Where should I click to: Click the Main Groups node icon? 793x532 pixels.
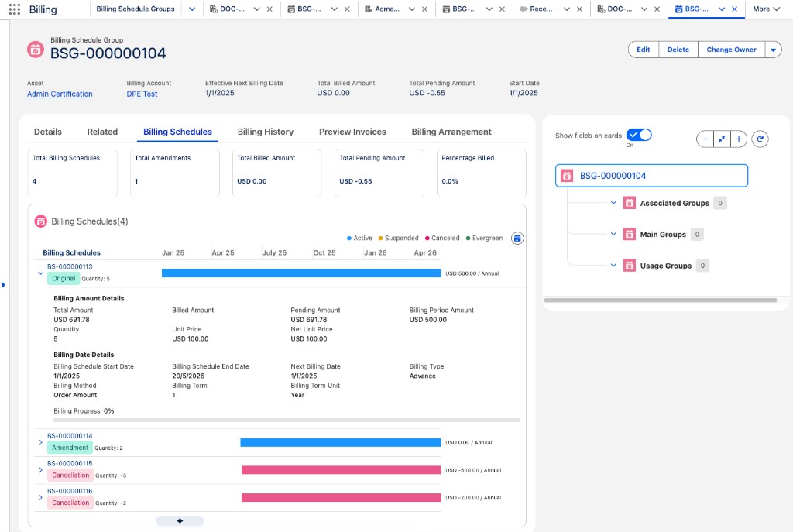629,234
